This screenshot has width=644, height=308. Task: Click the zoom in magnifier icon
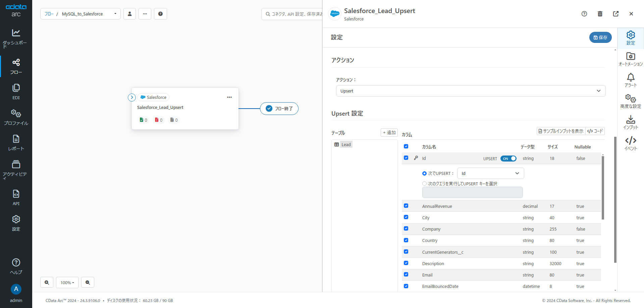(x=47, y=283)
